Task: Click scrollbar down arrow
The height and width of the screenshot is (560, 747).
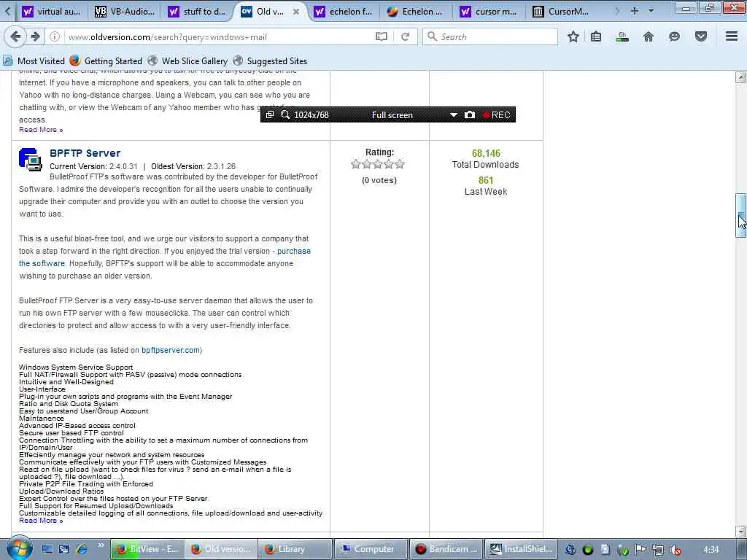Action: click(x=741, y=531)
